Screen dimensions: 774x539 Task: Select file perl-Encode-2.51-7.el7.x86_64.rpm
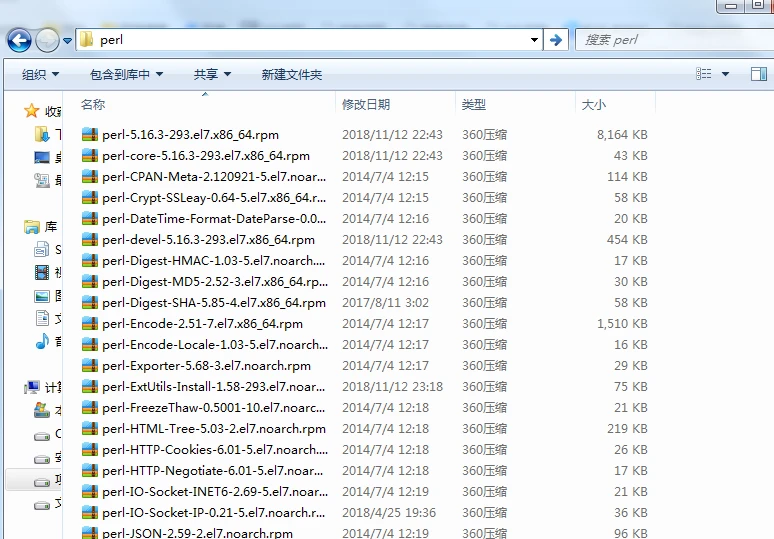click(202, 323)
